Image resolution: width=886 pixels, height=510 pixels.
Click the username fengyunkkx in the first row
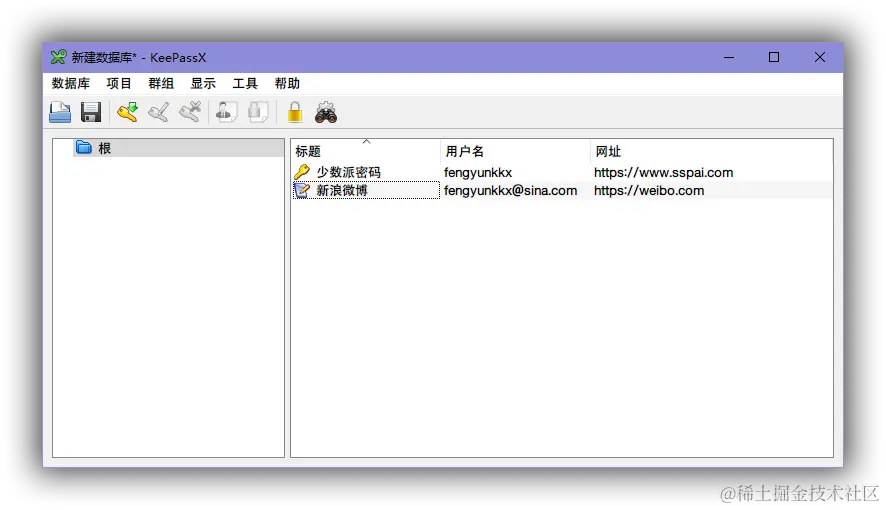point(478,172)
